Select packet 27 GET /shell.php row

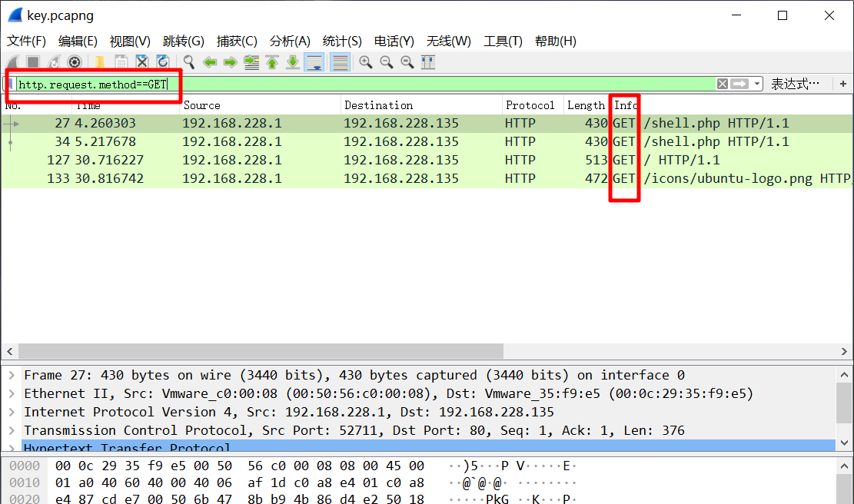[427, 124]
